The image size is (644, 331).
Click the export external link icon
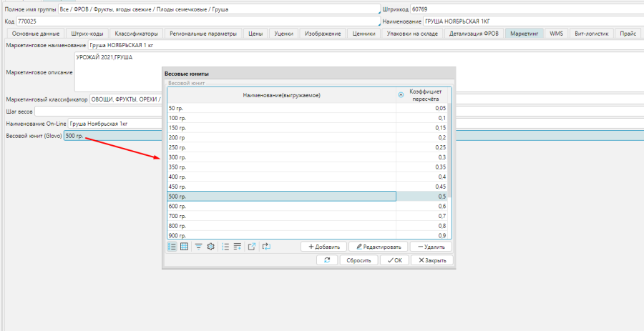[x=252, y=247]
